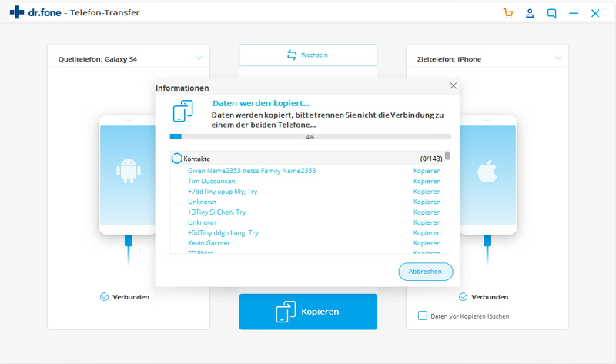Screen dimensions: 616x364
Task: Click the Telefon-Transfer title text
Action: (x=105, y=12)
